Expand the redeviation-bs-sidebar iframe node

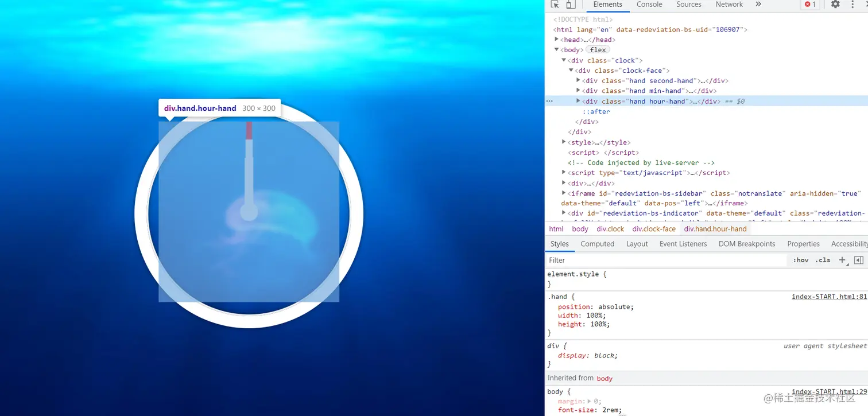coord(564,193)
